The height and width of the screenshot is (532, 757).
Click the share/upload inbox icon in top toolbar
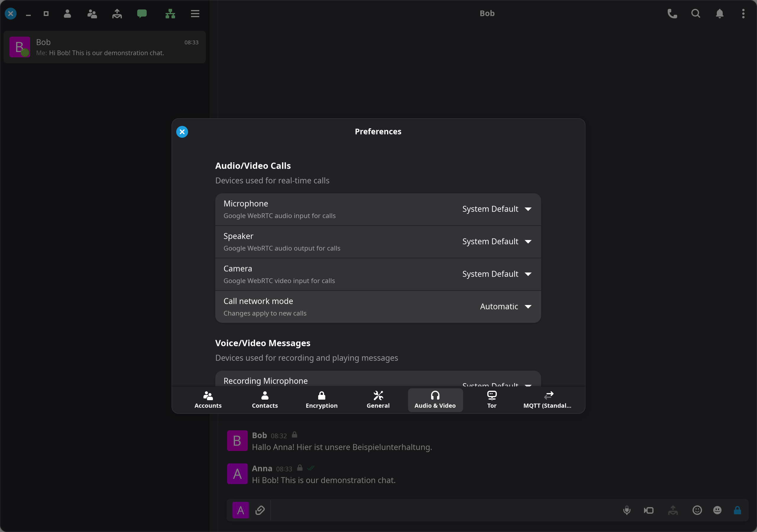tap(117, 14)
